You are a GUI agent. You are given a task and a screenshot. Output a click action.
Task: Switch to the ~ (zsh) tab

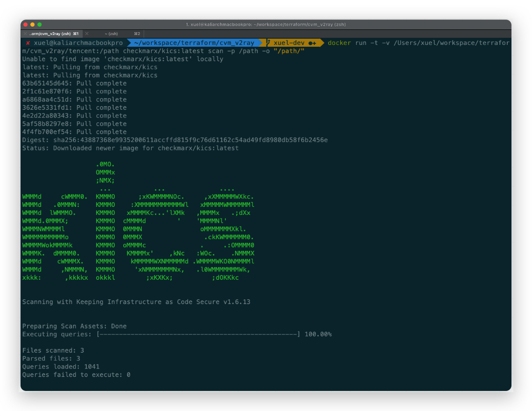point(112,34)
